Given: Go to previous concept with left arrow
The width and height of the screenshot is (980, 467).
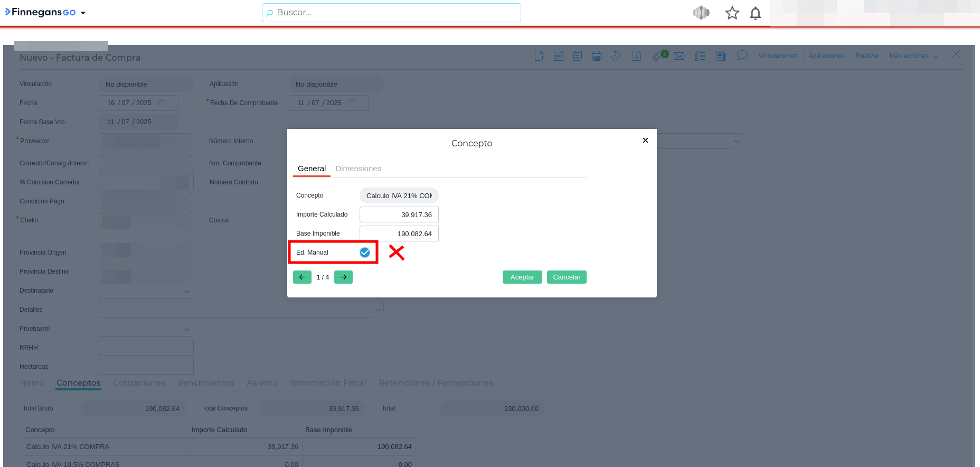Looking at the screenshot, I should pos(302,277).
